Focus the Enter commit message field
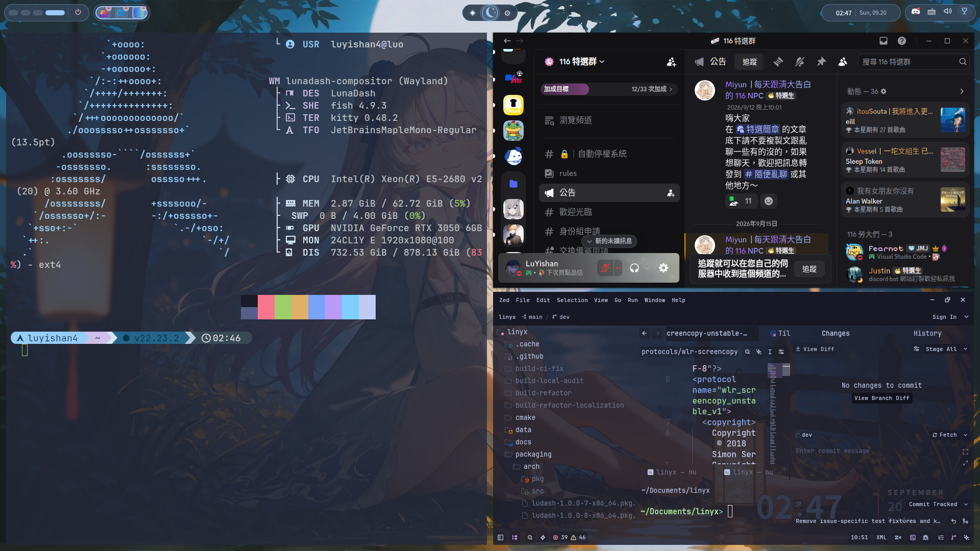The image size is (980, 551). click(877, 451)
